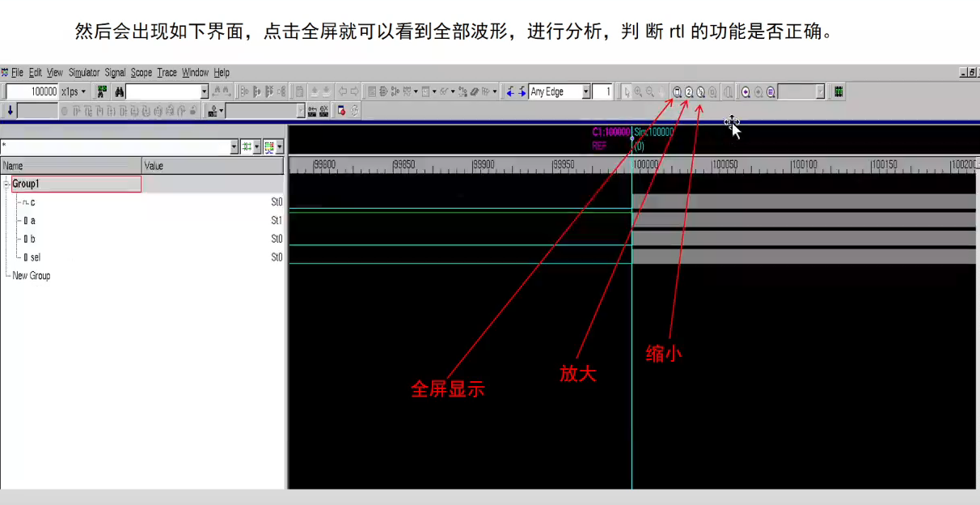Click the magnifier zoom-in cursor icon
Screen dimensions: 980x505
pyautogui.click(x=638, y=92)
